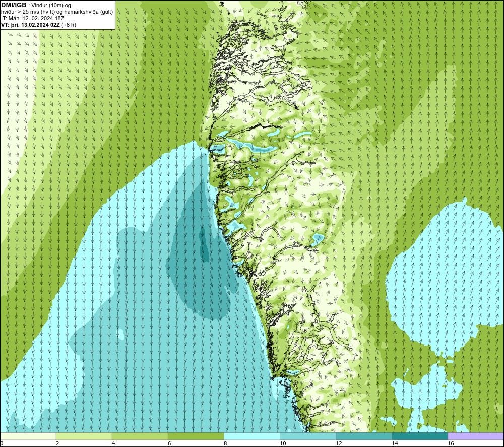Click the scale label '10'
The width and height of the screenshot is (504, 447).
click(283, 443)
